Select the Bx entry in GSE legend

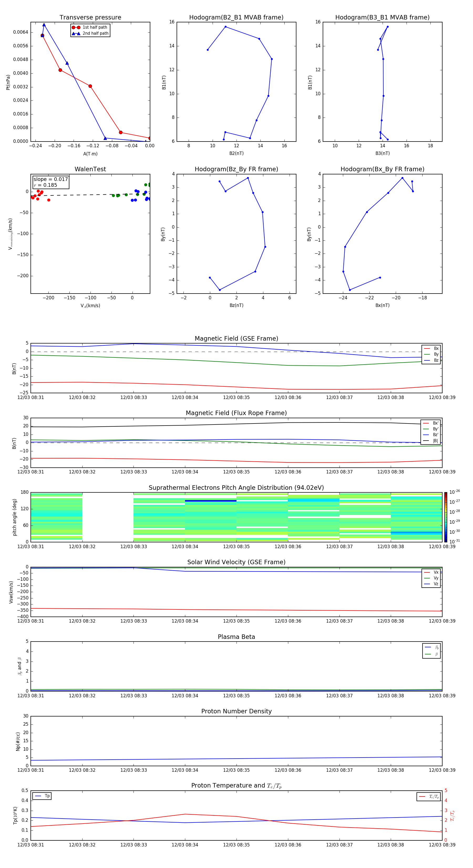[x=431, y=349]
